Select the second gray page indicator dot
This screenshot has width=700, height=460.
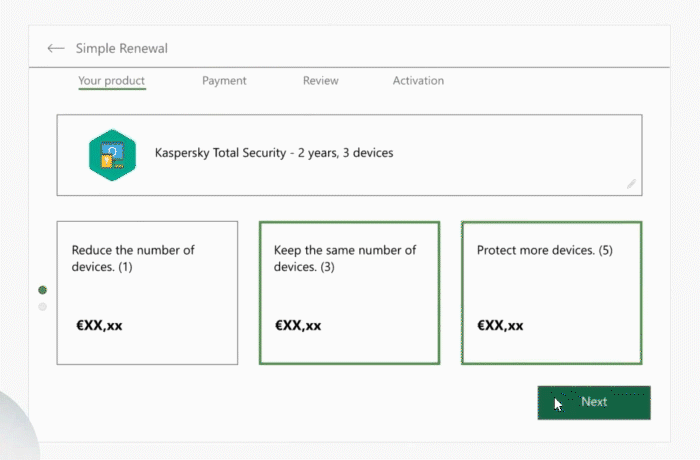tap(42, 307)
